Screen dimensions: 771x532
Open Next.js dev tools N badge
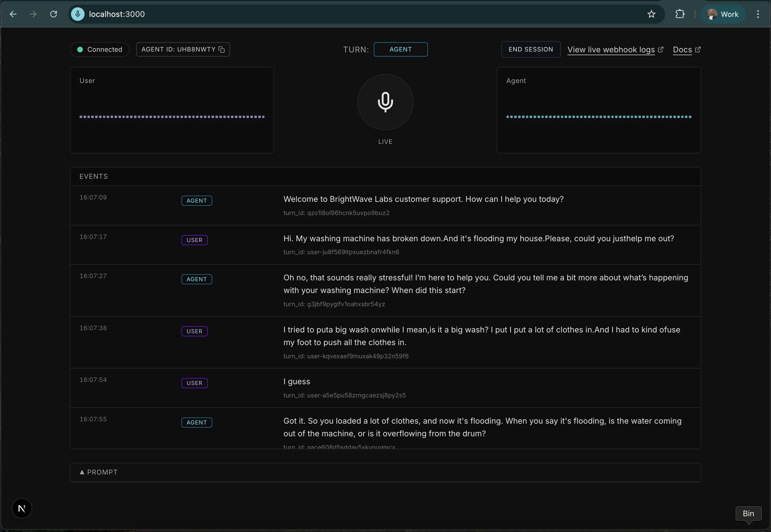coord(22,508)
